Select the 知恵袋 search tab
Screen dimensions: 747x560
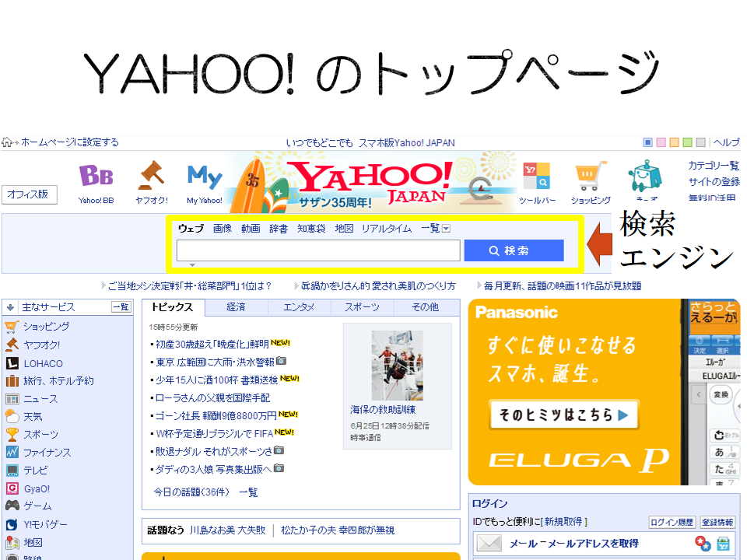(311, 229)
